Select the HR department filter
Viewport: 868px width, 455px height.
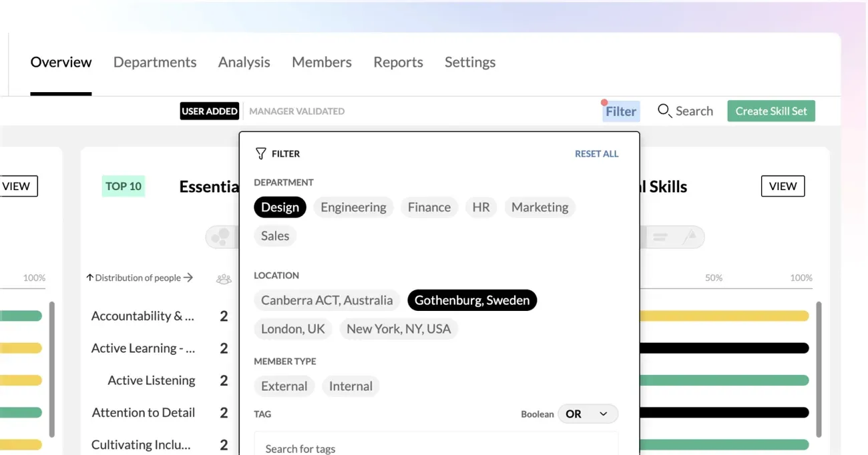coord(481,207)
